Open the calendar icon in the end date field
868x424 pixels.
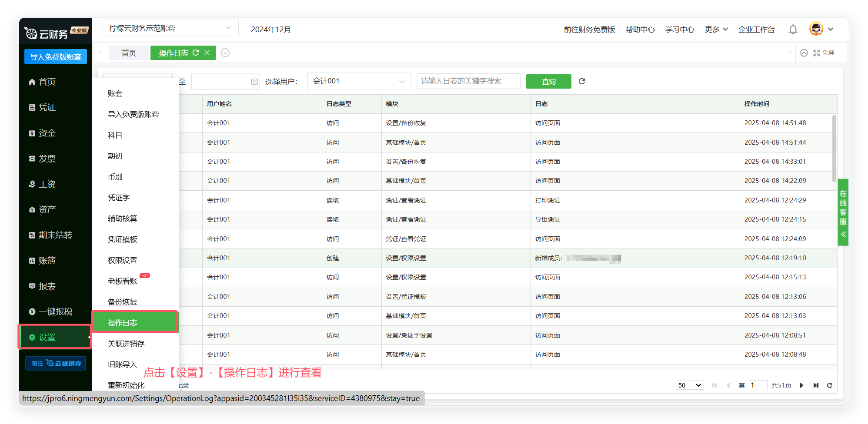coord(254,82)
